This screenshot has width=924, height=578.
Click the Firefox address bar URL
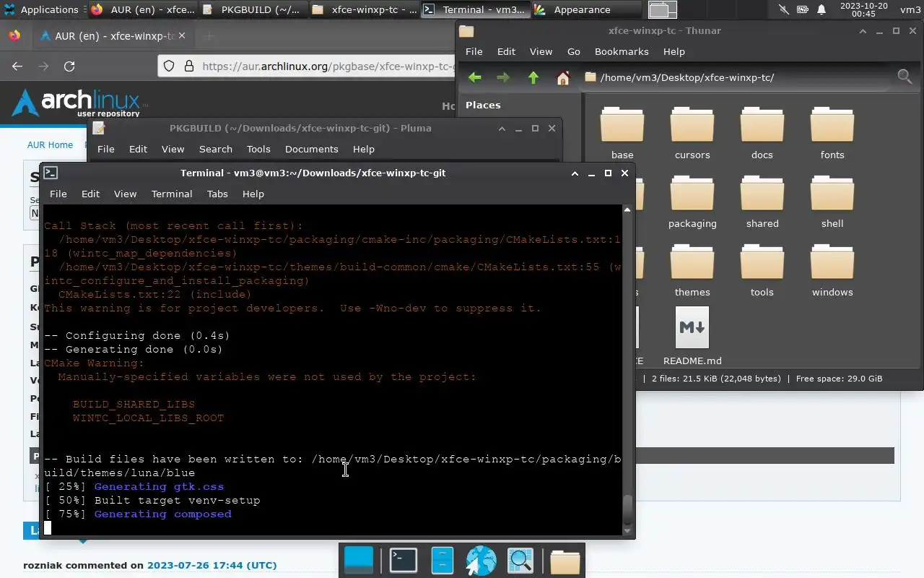point(328,66)
